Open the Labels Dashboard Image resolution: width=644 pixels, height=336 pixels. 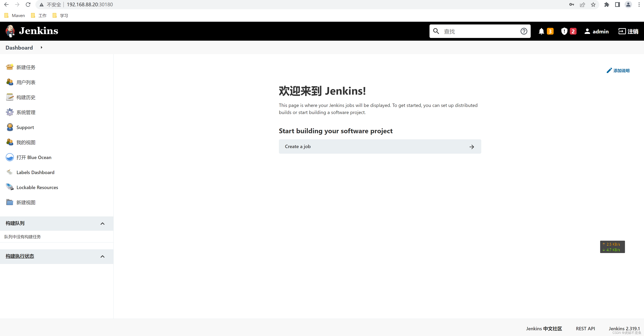coord(35,172)
